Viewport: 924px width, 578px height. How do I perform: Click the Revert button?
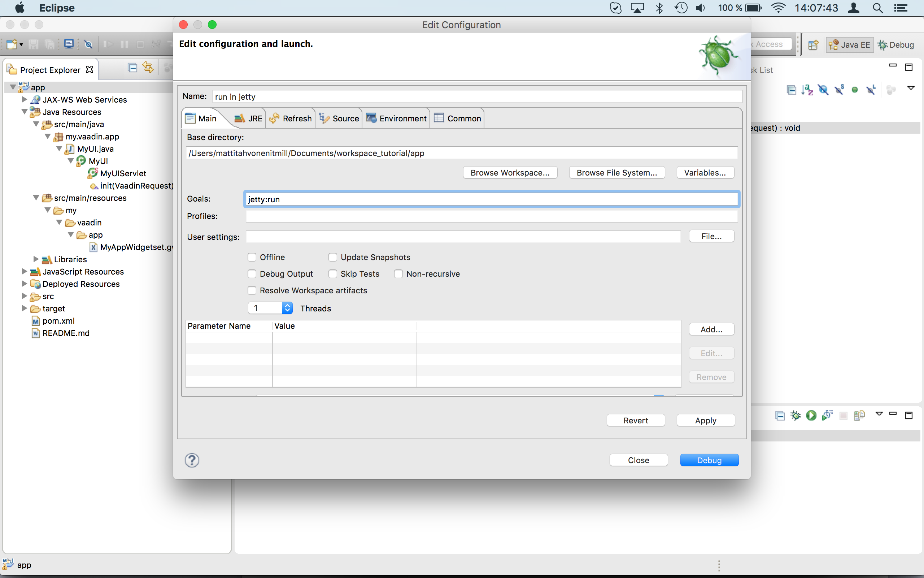(x=636, y=420)
